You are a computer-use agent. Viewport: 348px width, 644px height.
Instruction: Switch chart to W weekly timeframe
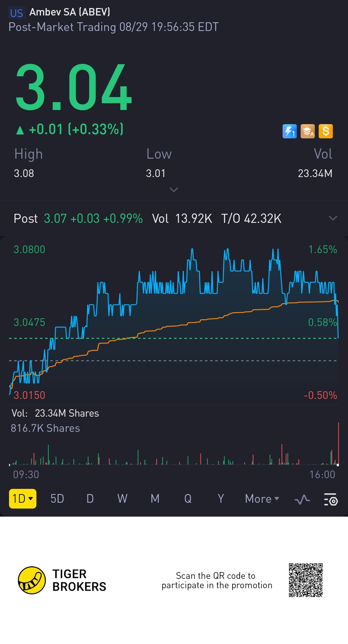click(x=122, y=499)
